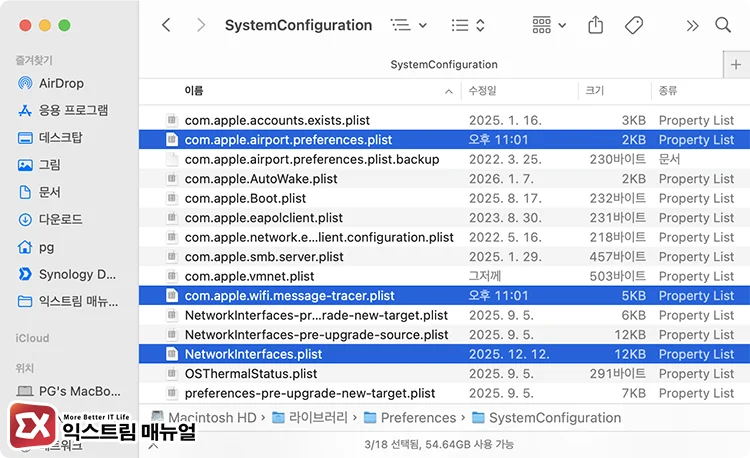The width and height of the screenshot is (750, 458).
Task: Select OSThermalStatus.plist
Action: point(444,373)
